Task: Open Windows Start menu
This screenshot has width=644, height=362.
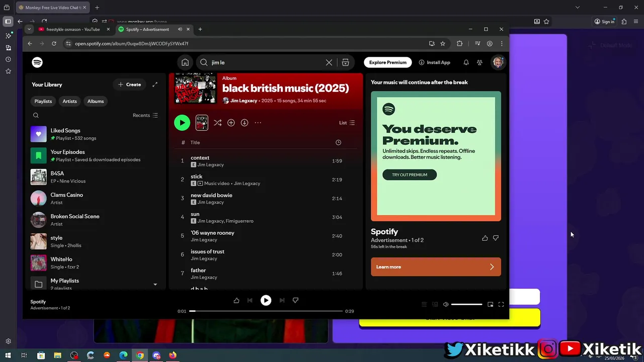Action: click(8, 355)
